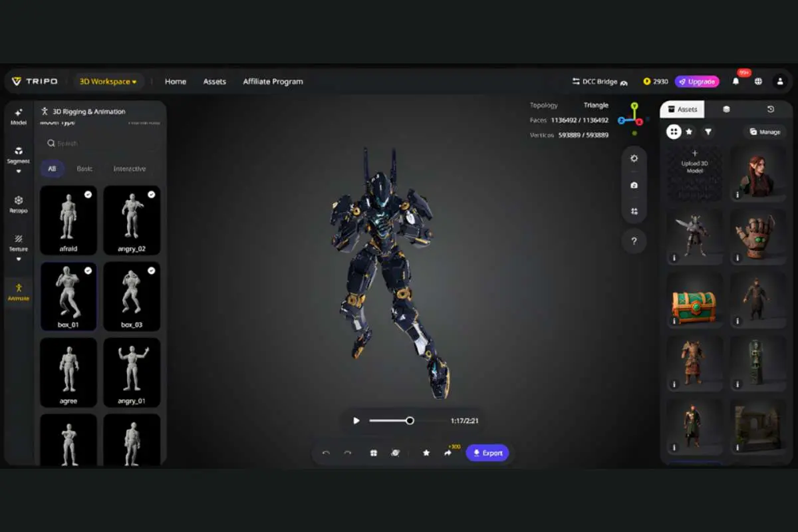Play the animation

(x=356, y=420)
